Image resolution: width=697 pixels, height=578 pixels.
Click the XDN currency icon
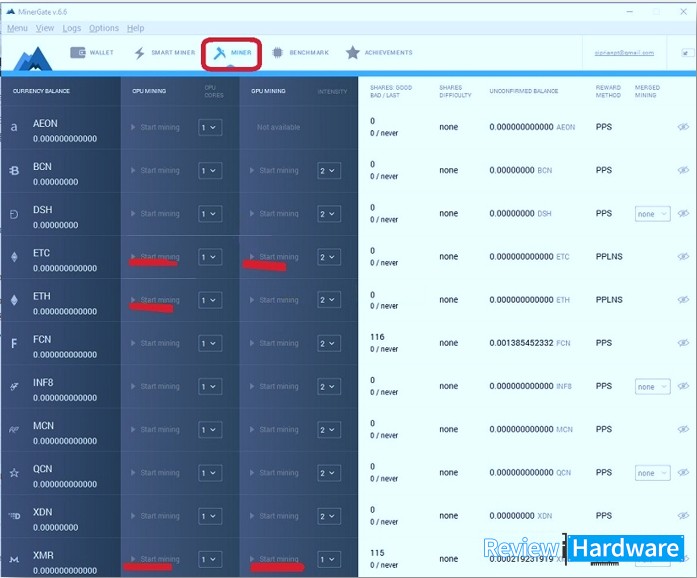click(x=15, y=516)
